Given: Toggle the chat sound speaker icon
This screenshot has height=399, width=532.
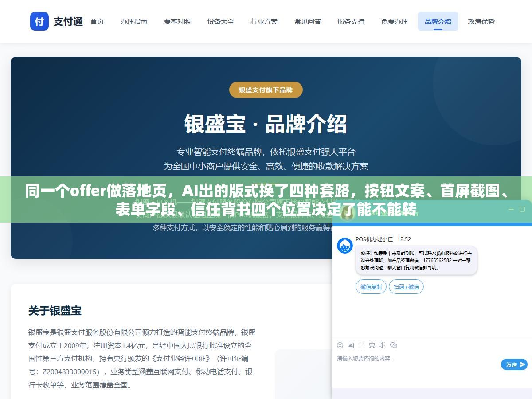Looking at the screenshot, I should [382, 345].
